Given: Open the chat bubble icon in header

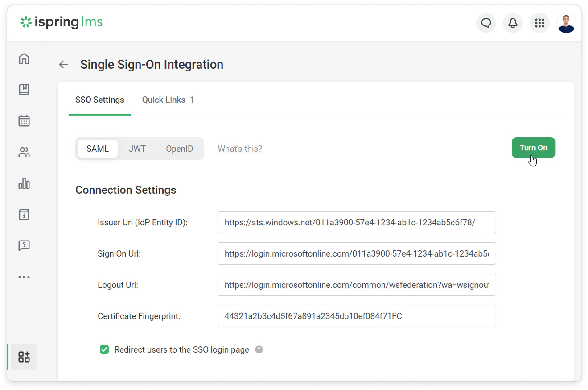Looking at the screenshot, I should 486,23.
